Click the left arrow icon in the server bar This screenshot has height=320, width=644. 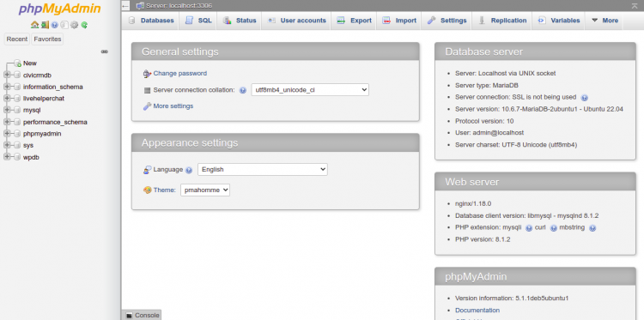pyautogui.click(x=125, y=6)
